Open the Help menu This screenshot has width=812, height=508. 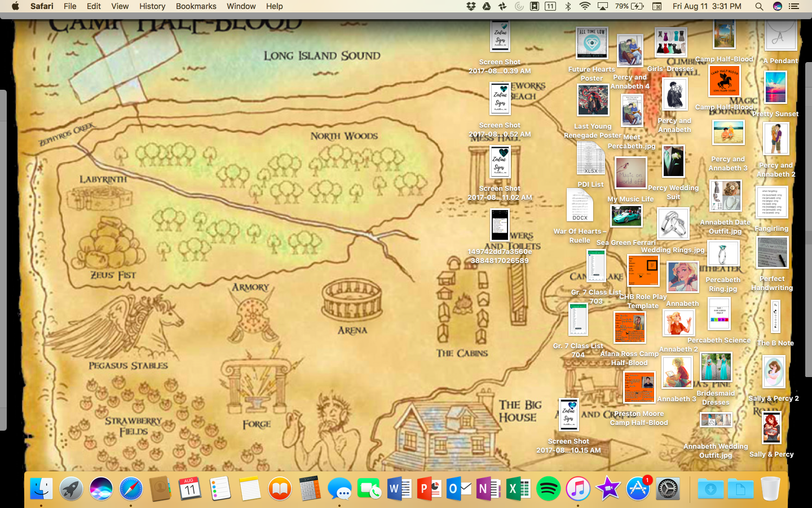[x=274, y=6]
